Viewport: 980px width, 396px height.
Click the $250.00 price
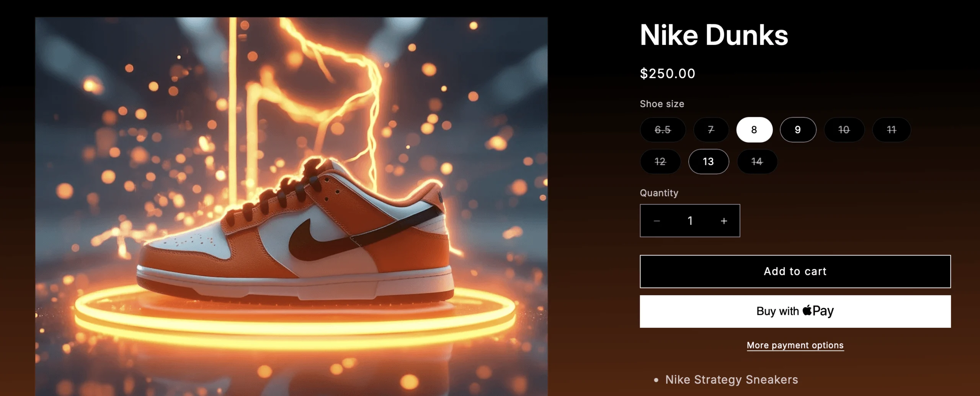[668, 74]
